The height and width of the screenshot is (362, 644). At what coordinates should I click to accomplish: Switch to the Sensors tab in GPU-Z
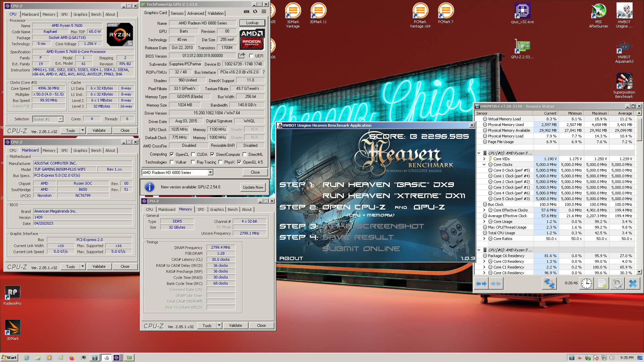(x=177, y=13)
